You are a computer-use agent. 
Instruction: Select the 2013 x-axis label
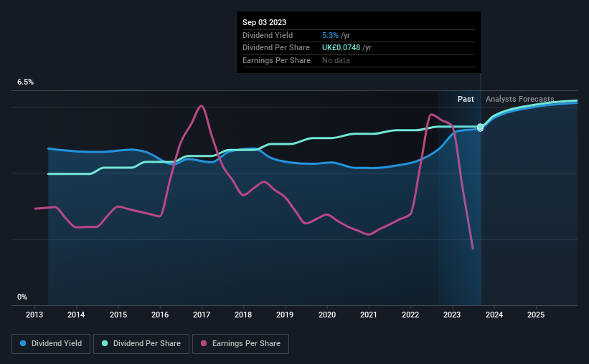pyautogui.click(x=34, y=315)
